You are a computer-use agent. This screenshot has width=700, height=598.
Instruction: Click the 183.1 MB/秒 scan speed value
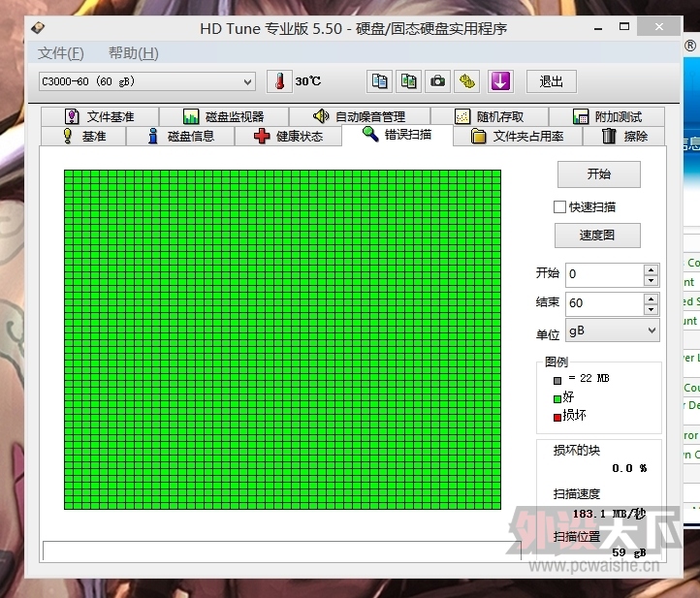(610, 514)
